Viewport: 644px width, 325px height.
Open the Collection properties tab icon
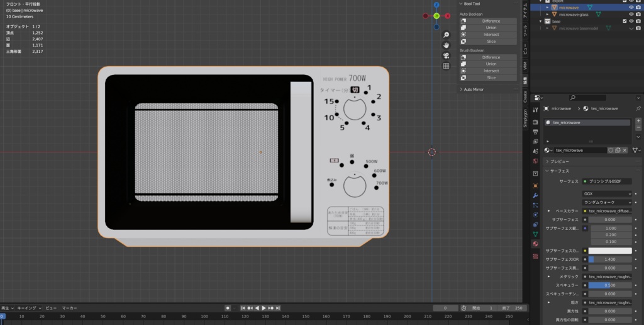pos(535,174)
